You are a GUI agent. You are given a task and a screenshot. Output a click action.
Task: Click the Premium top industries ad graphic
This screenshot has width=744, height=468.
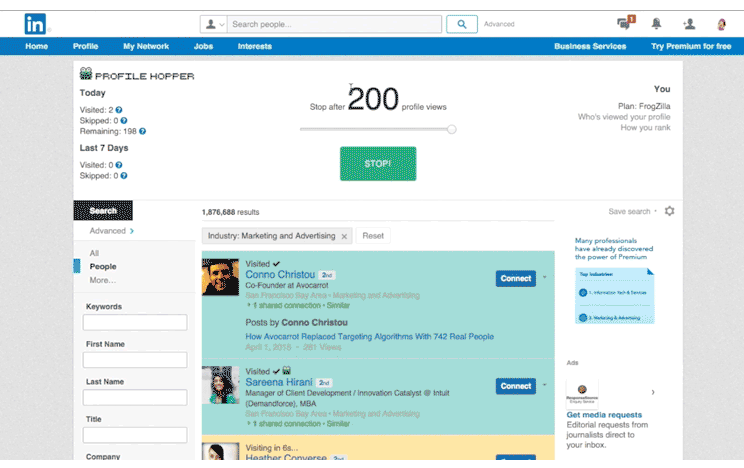pos(614,296)
